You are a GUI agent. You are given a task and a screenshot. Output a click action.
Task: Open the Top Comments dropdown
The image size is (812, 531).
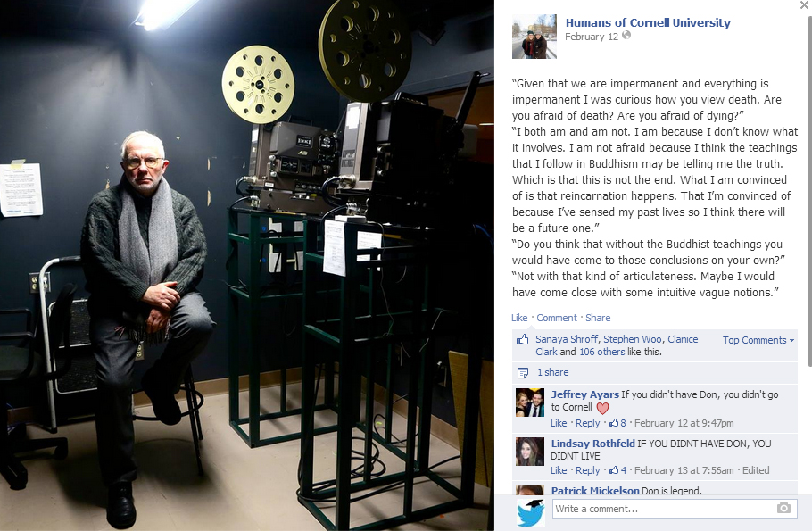(758, 340)
